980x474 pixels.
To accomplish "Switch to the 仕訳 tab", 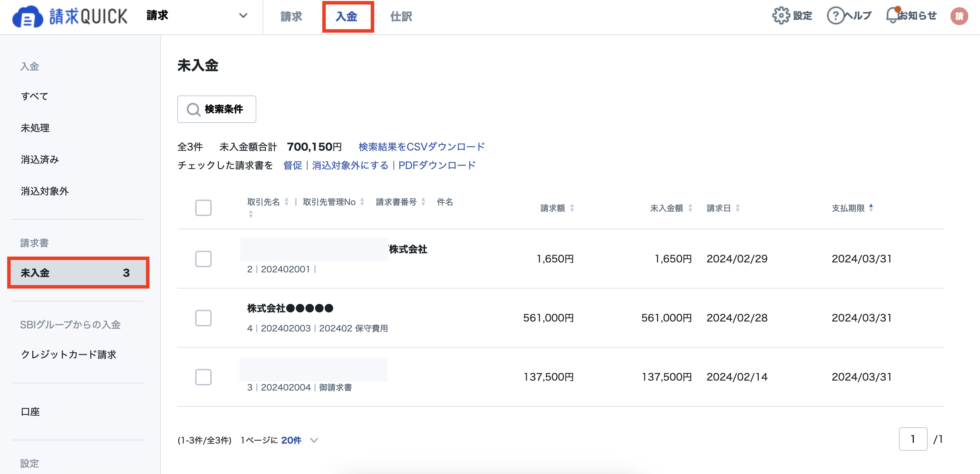I will [401, 16].
